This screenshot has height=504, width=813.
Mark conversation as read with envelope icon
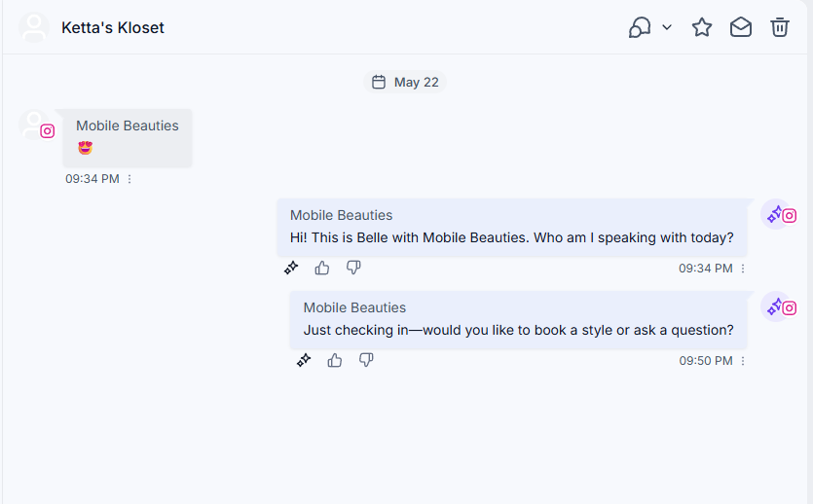(741, 27)
